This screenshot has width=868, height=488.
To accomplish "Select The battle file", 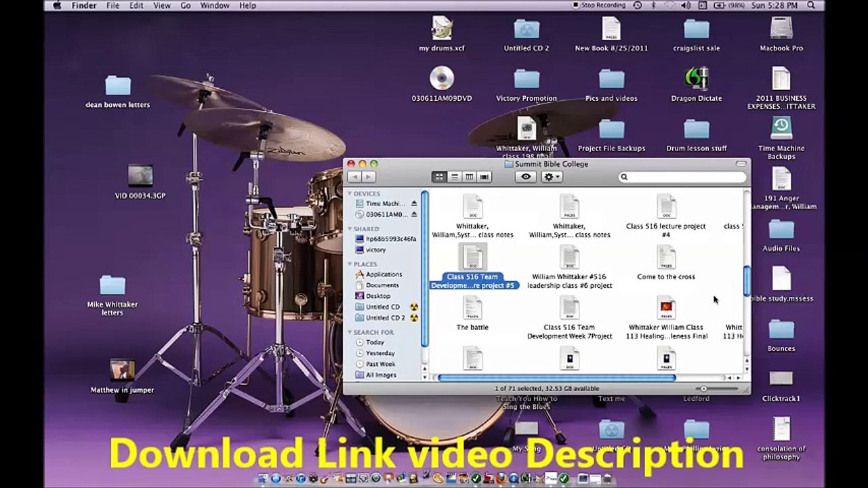I will click(472, 313).
